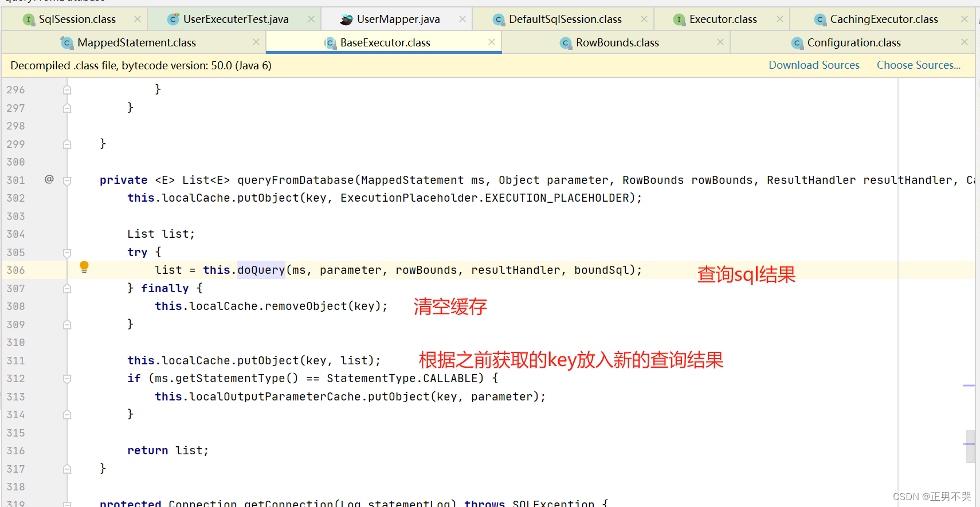Close the SqlSession.class tab
The image size is (980, 507).
(x=138, y=19)
